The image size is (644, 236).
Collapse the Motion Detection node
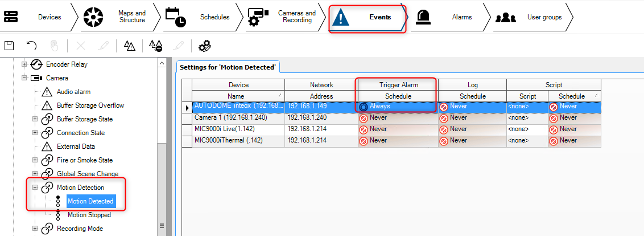tap(35, 188)
